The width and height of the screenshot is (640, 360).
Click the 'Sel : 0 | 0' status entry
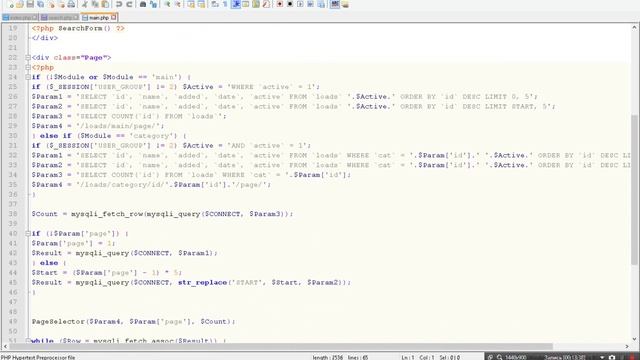click(x=450, y=357)
